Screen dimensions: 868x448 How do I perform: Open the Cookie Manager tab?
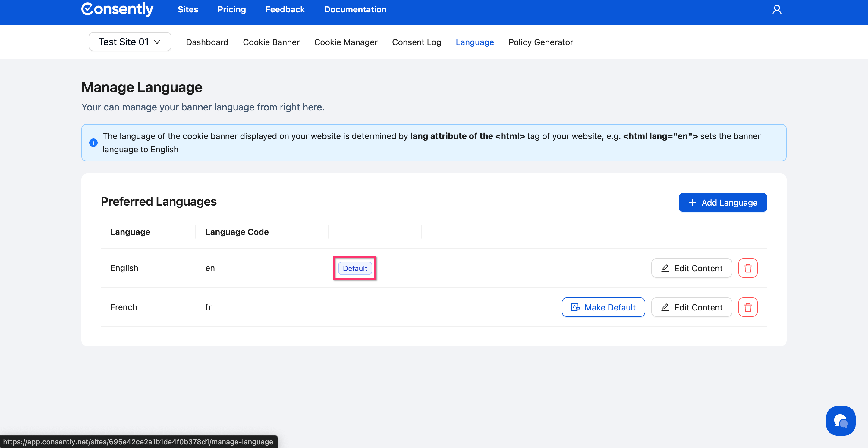click(x=345, y=42)
